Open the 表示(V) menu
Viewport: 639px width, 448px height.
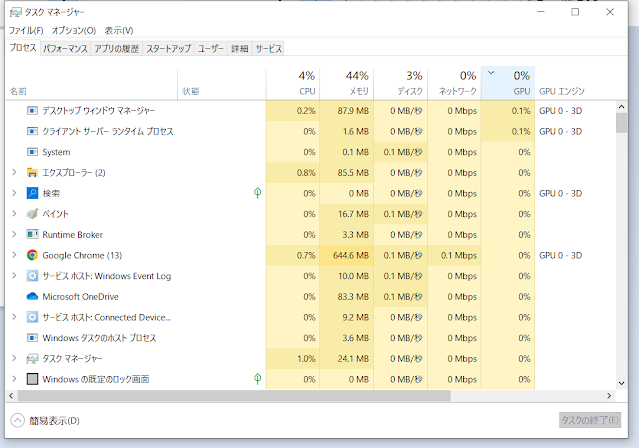(x=119, y=31)
